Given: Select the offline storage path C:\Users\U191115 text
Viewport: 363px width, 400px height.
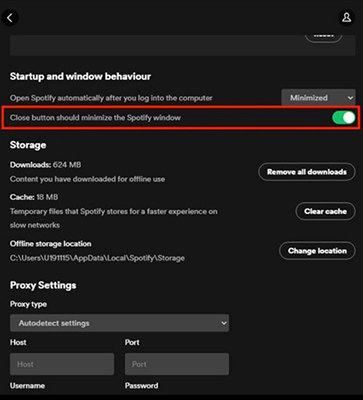Looking at the screenshot, I should click(x=97, y=258).
